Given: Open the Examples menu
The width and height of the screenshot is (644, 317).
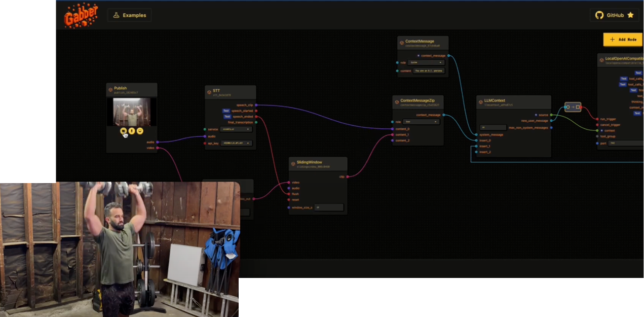Looking at the screenshot, I should click(129, 15).
